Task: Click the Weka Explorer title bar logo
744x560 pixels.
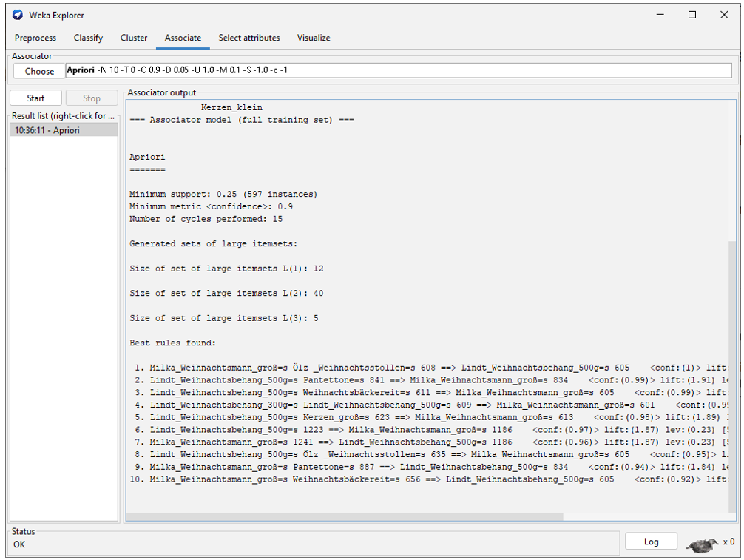Action: pyautogui.click(x=18, y=15)
